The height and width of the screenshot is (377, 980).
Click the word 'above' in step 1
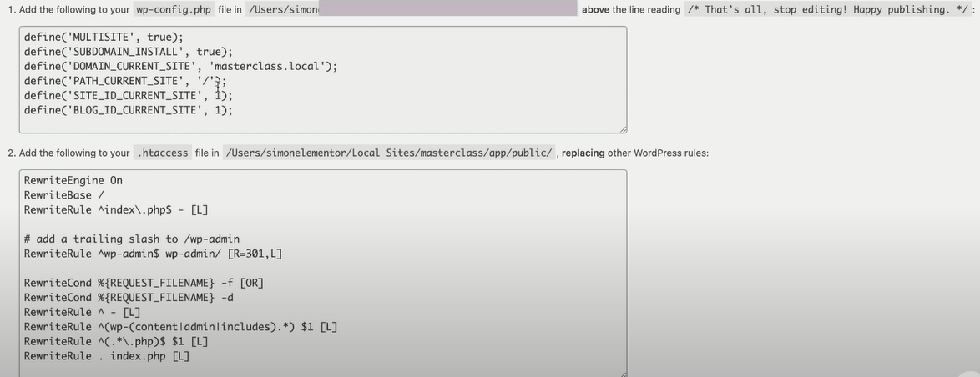pyautogui.click(x=596, y=9)
